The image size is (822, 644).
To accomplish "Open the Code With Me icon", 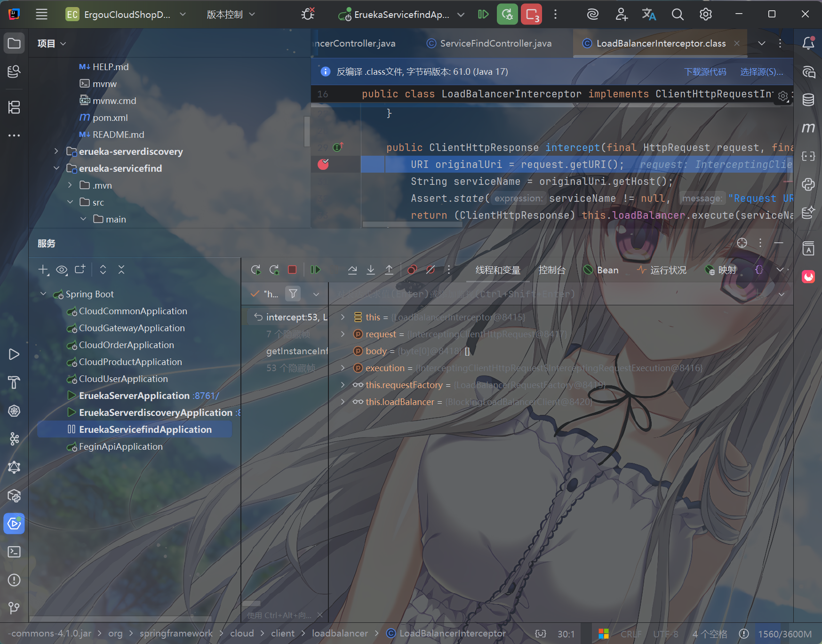I will tap(622, 14).
